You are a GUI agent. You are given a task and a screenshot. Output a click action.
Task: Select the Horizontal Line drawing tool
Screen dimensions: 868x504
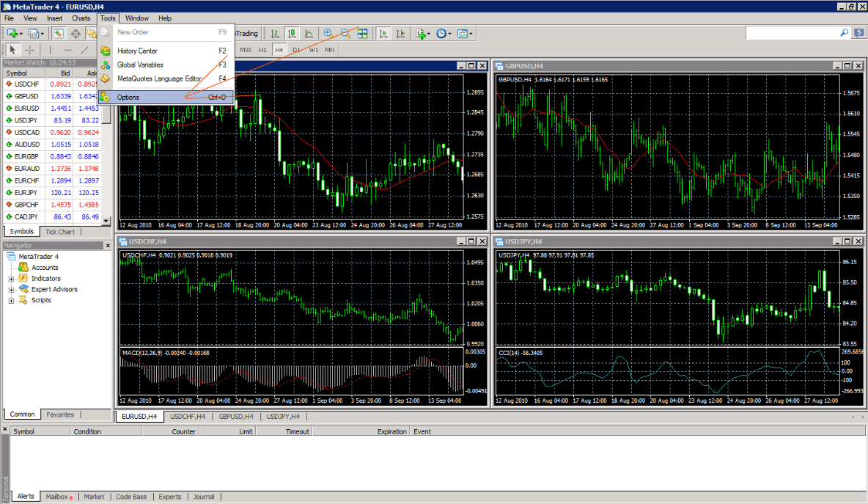point(67,50)
